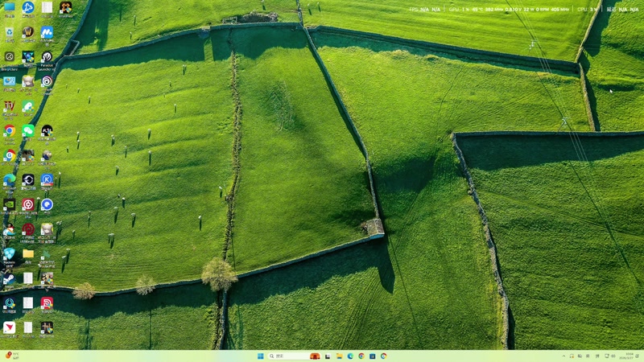644x362 pixels.
Task: Expand hidden system tray icons chevron
Action: 563,356
